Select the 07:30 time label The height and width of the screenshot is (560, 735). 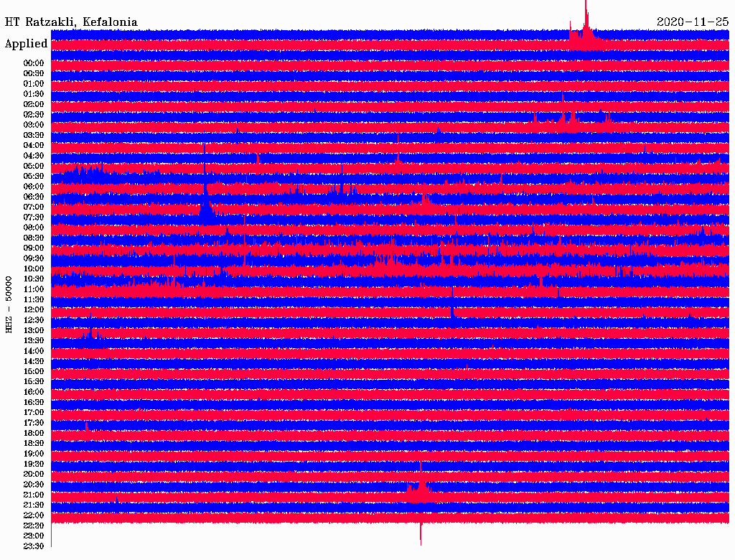point(34,218)
